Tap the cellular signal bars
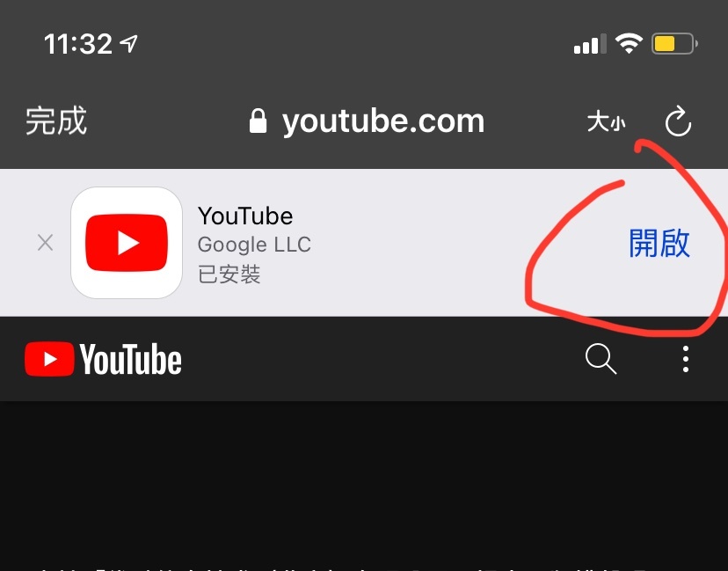This screenshot has height=571, width=728. pos(590,44)
